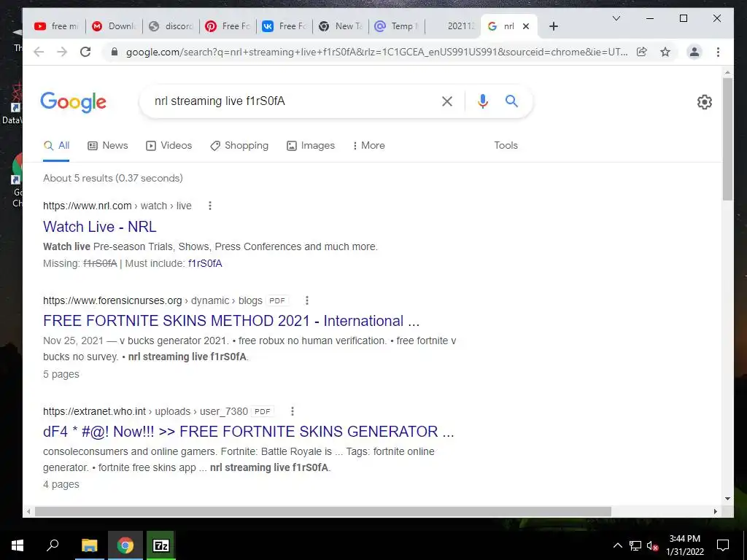Open 'FREE FORTNITE SKINS GENERATOR' result
The width and height of the screenshot is (747, 560).
coord(248,432)
